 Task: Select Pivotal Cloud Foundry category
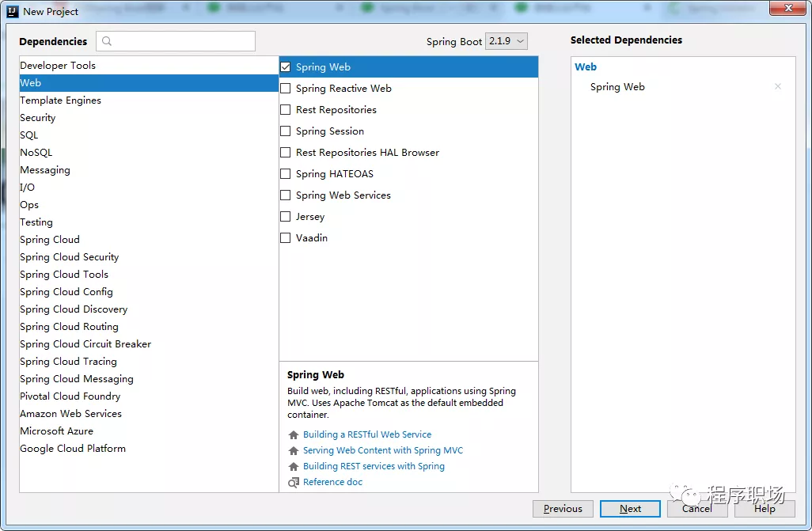149,396
